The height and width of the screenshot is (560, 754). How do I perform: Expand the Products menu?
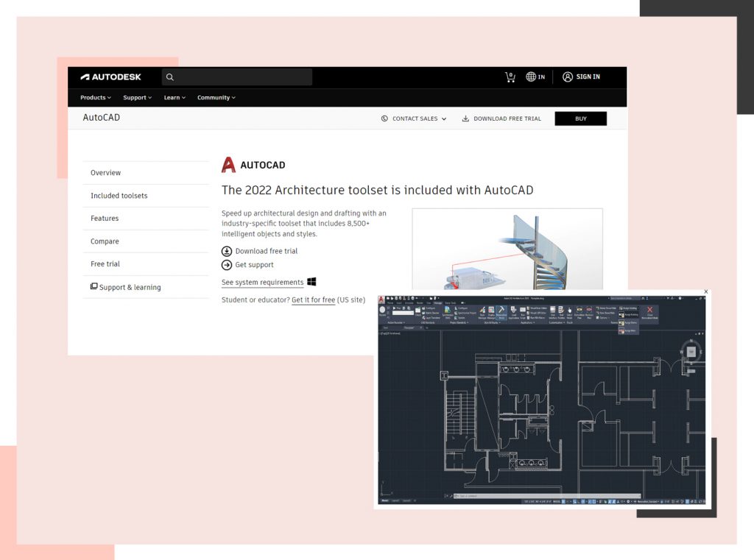click(x=95, y=98)
